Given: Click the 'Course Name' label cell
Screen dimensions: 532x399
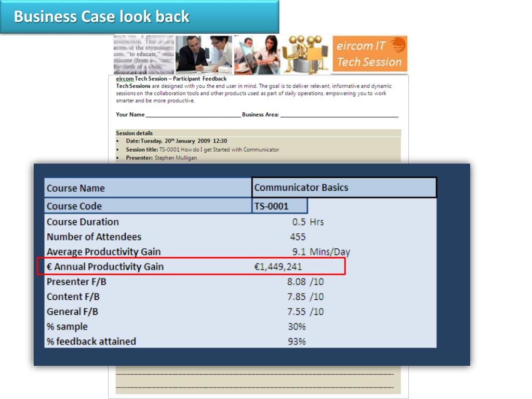Looking at the screenshot, I should (x=148, y=188).
